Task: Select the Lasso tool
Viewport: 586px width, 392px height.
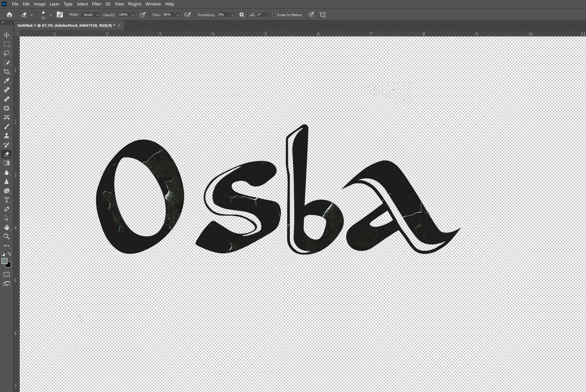Action: point(6,53)
